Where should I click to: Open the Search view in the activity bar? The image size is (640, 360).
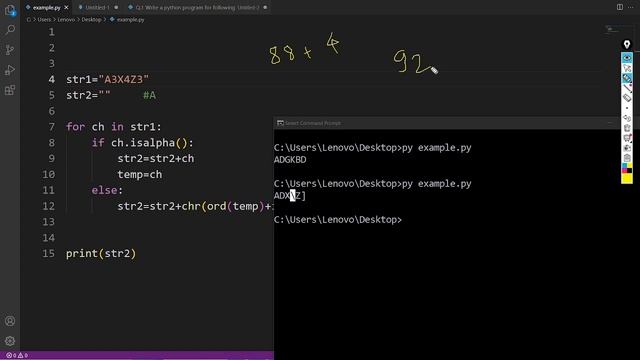pos(10,29)
